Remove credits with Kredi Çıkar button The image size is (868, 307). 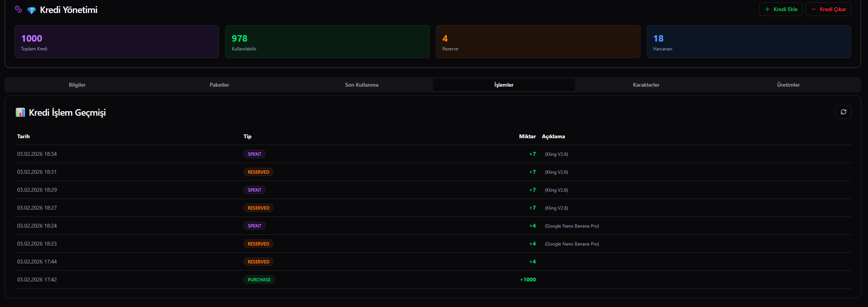pyautogui.click(x=828, y=9)
